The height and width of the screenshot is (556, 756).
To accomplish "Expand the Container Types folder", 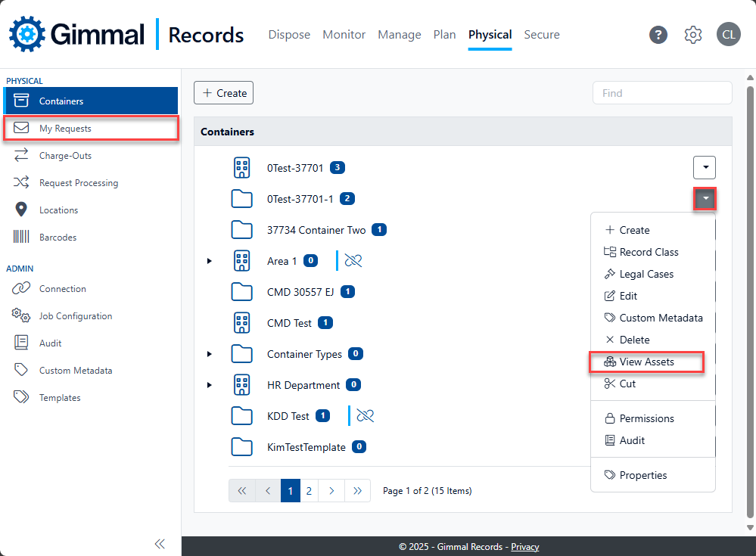I will [210, 354].
